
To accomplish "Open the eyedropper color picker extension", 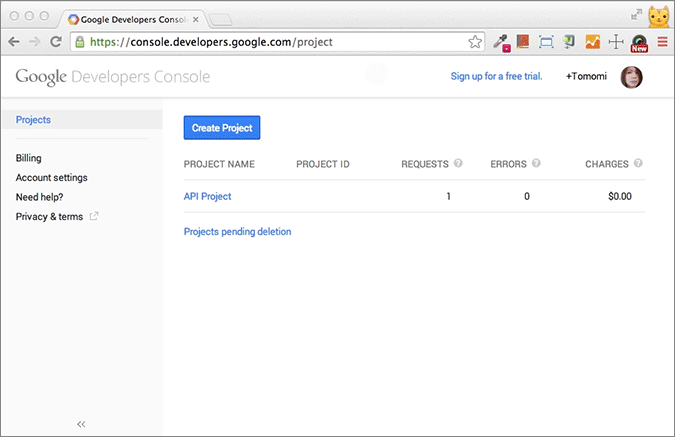I will pos(501,42).
